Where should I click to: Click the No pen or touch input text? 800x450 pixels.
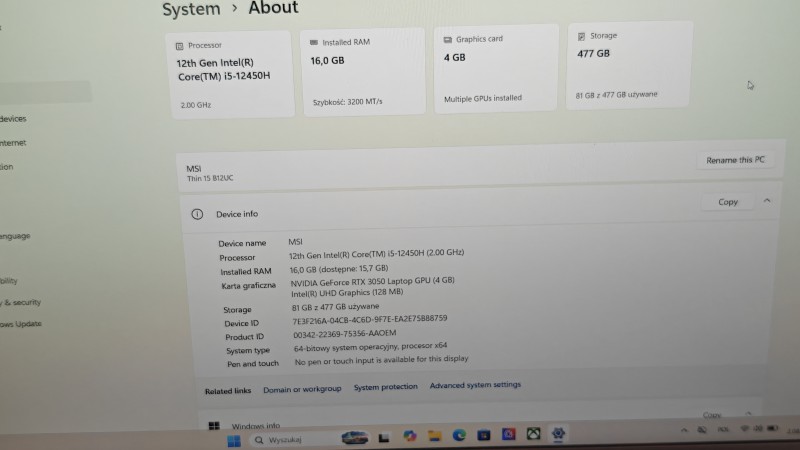(381, 360)
